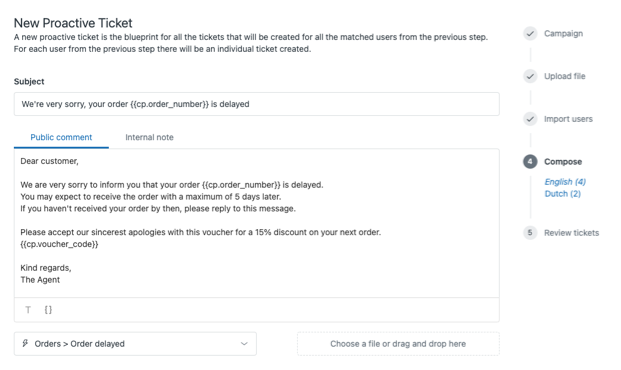Go back to the Campaign step label

pos(563,33)
